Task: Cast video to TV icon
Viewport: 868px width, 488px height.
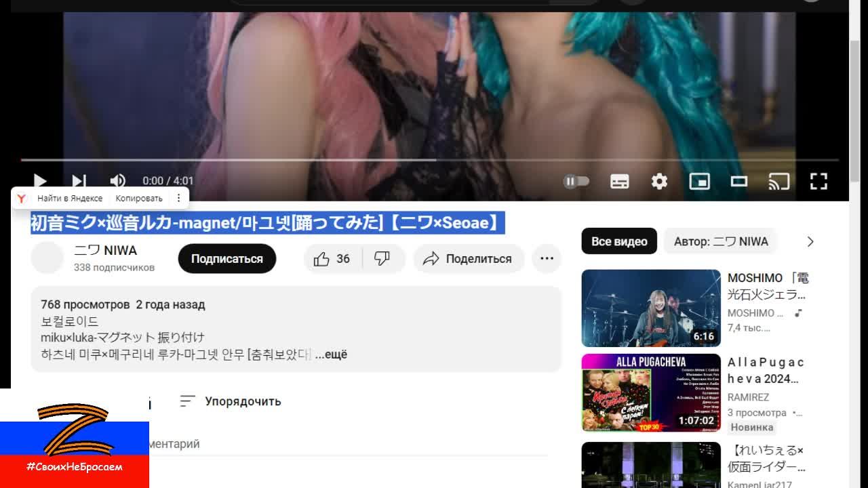Action: click(x=779, y=181)
